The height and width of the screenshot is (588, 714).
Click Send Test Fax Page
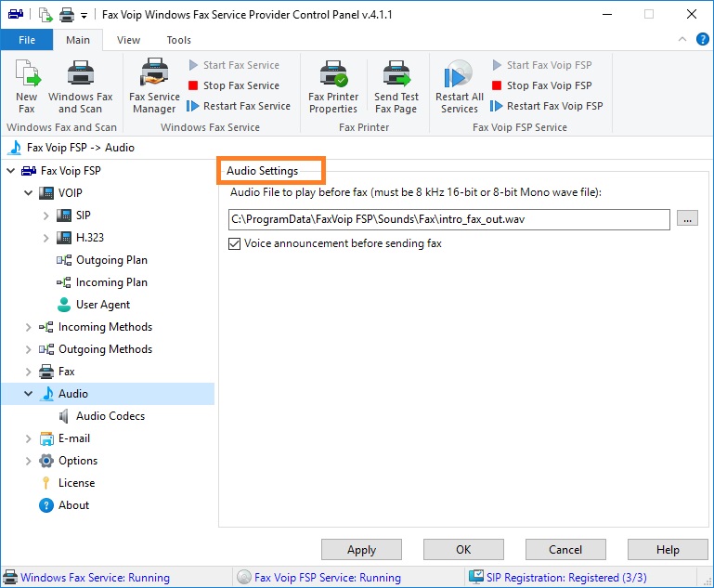pos(396,86)
